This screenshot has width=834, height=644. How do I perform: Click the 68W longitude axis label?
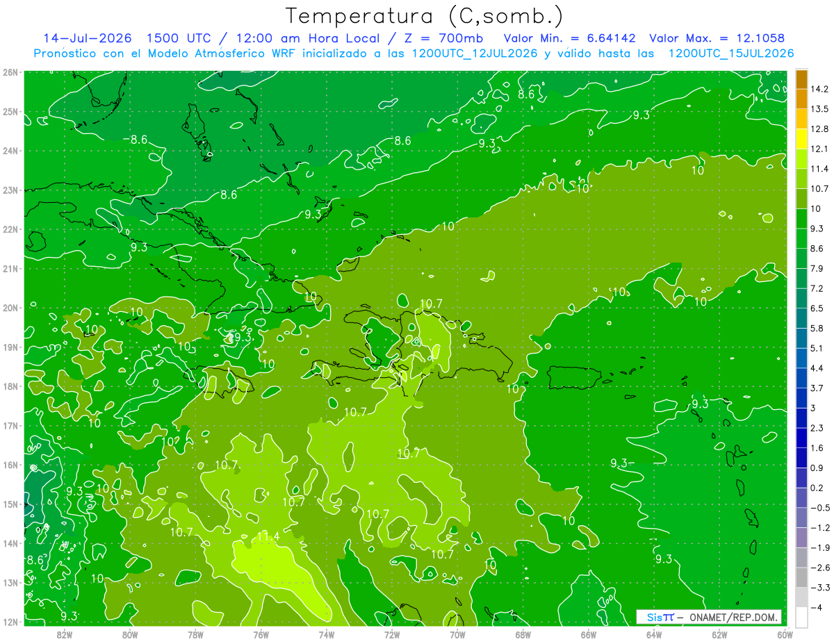click(x=523, y=634)
